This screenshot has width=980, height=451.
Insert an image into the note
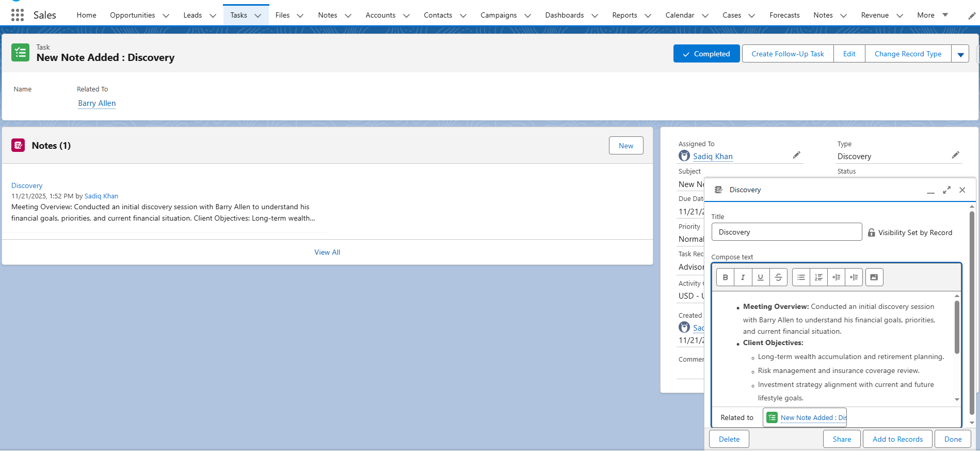pos(874,277)
